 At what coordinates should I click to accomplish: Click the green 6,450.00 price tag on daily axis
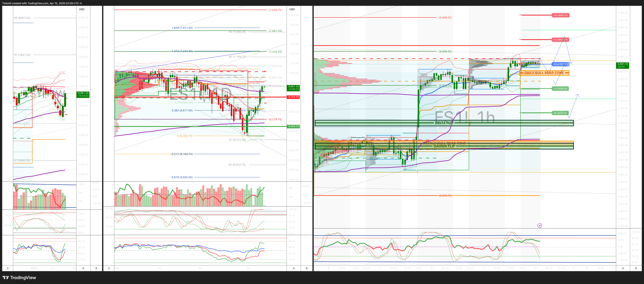[x=293, y=126]
